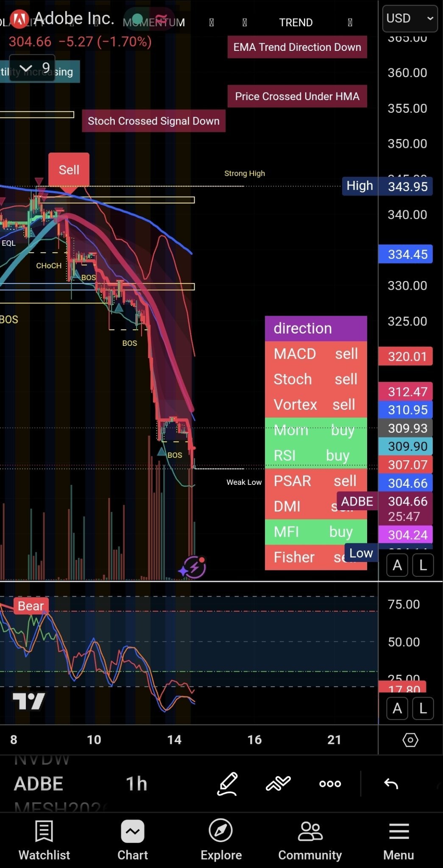Screen dimensions: 443x868
Task: Tap the TREND header label
Action: click(296, 22)
